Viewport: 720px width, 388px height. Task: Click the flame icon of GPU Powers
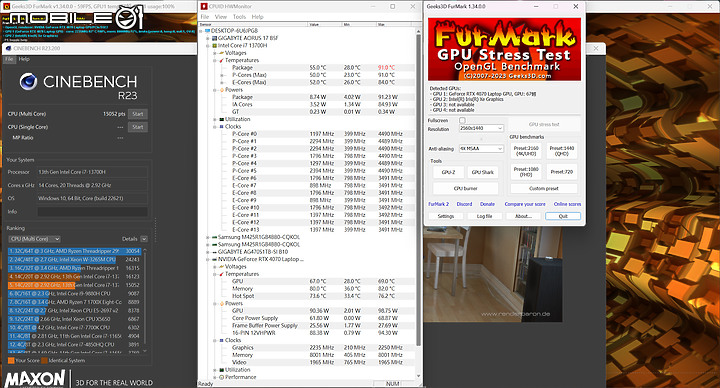[221, 303]
